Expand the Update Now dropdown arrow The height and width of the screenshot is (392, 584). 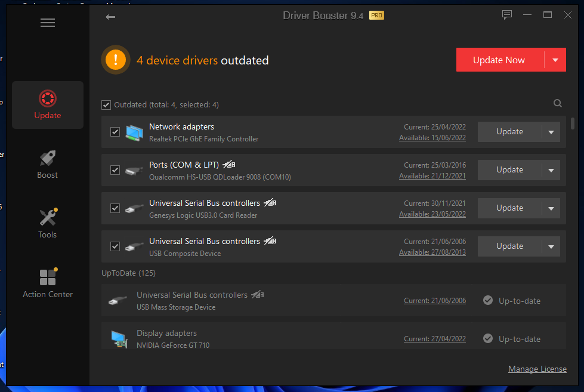click(555, 60)
